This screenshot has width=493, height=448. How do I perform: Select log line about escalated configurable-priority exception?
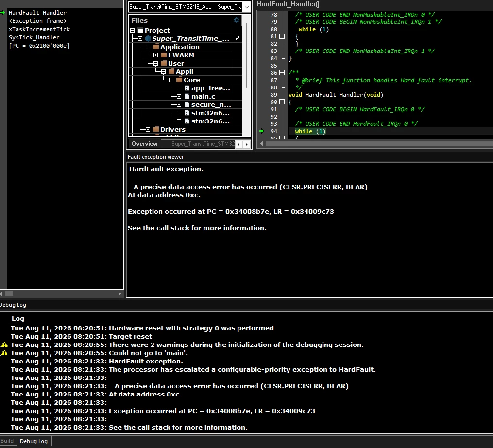point(193,369)
